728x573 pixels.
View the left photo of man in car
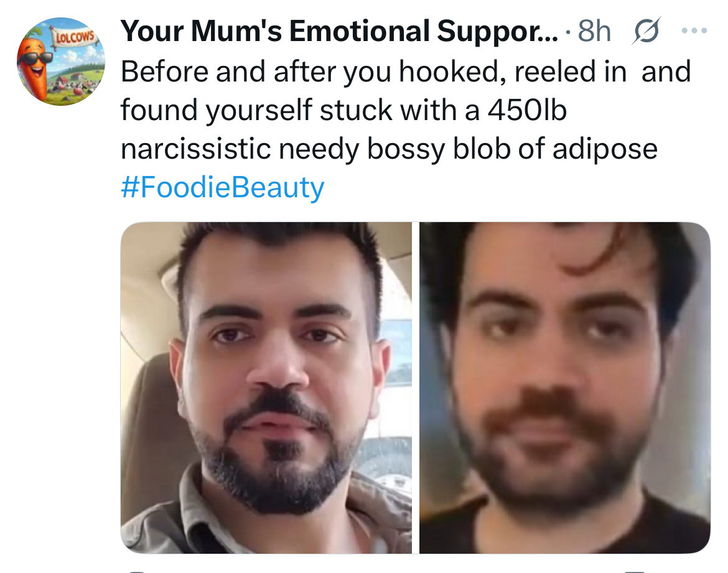point(266,388)
